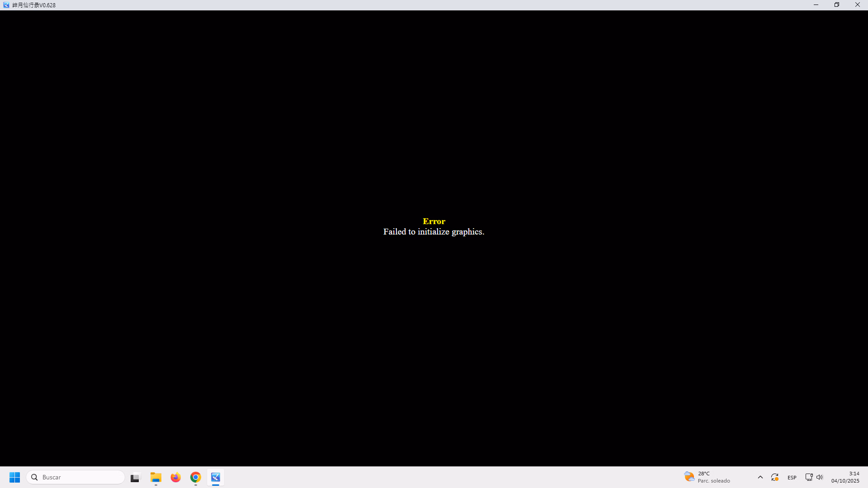
Task: Click the yellow Error heading text
Action: point(434,221)
